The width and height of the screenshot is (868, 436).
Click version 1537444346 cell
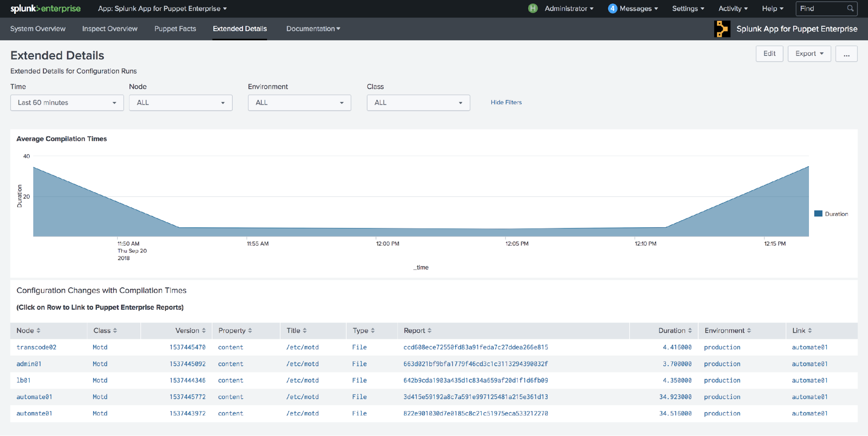click(188, 380)
